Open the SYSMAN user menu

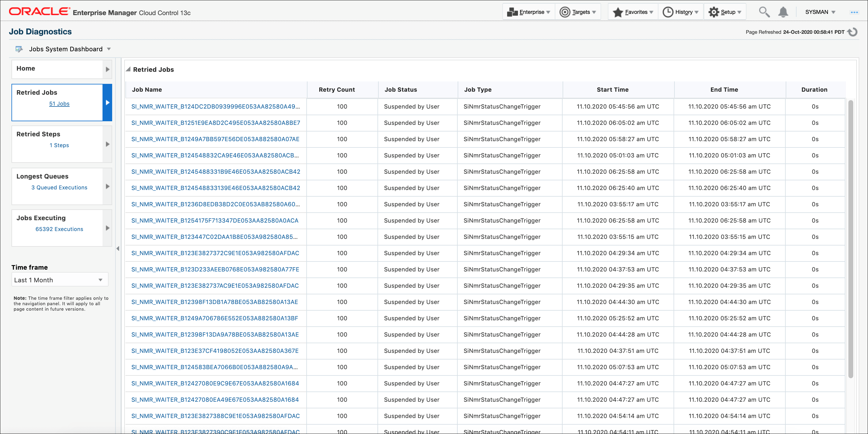[820, 12]
